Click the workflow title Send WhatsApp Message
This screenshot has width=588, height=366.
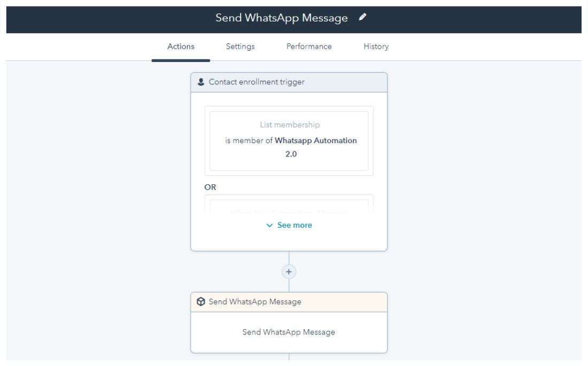tap(282, 18)
